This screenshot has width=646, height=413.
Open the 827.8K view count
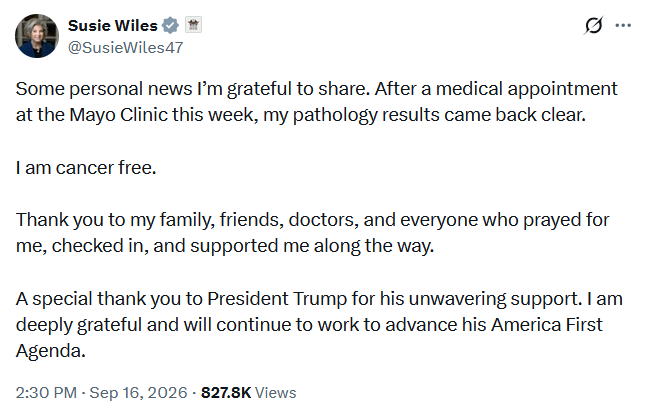pyautogui.click(x=226, y=393)
